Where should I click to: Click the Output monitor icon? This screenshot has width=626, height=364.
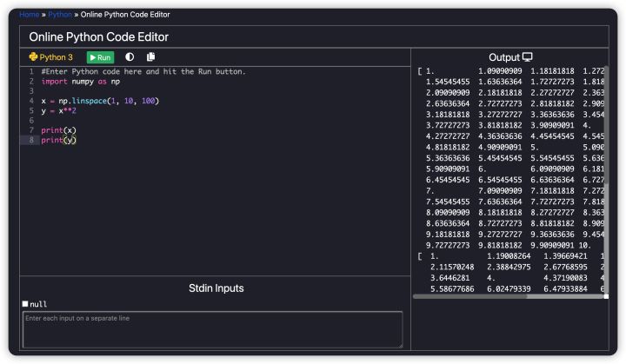coord(527,57)
